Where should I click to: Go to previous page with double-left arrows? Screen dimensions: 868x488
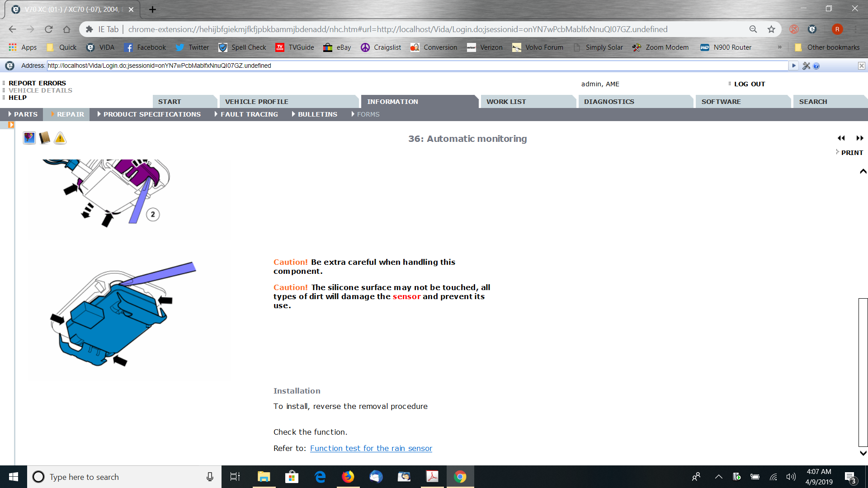(x=841, y=138)
